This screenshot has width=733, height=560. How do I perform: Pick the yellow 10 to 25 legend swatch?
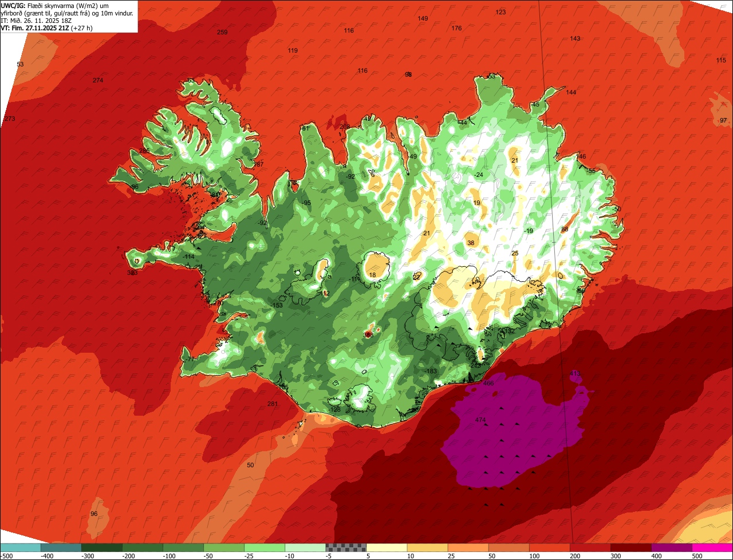click(427, 547)
